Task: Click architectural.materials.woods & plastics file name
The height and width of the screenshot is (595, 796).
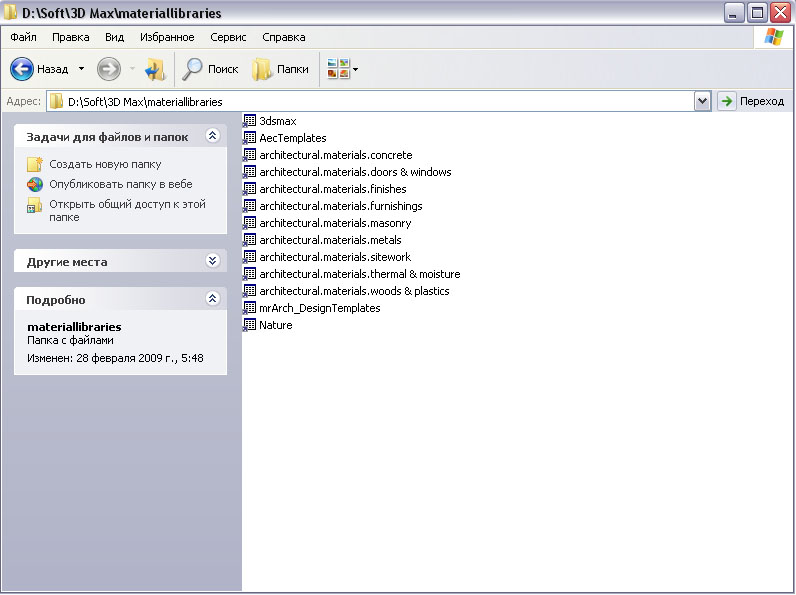Action: pyautogui.click(x=354, y=291)
